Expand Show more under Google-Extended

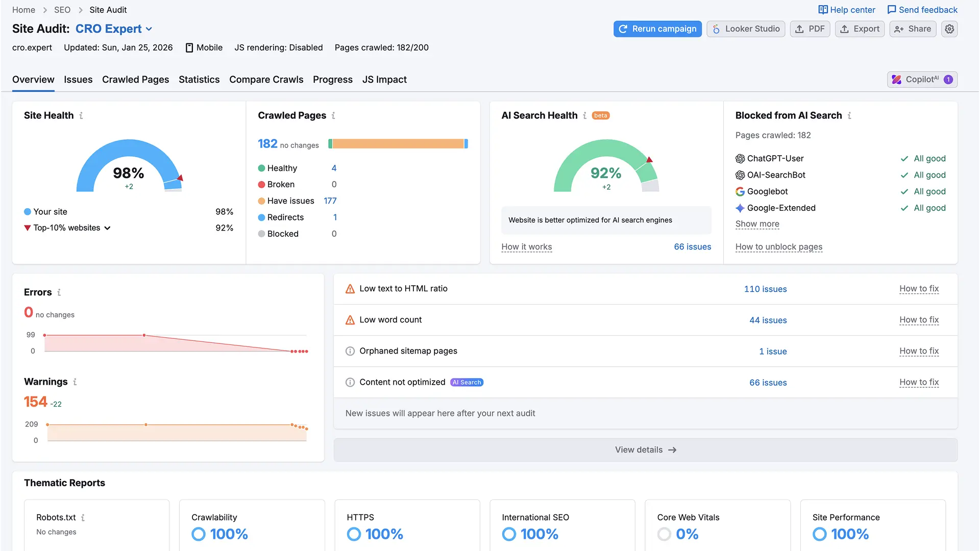tap(757, 224)
